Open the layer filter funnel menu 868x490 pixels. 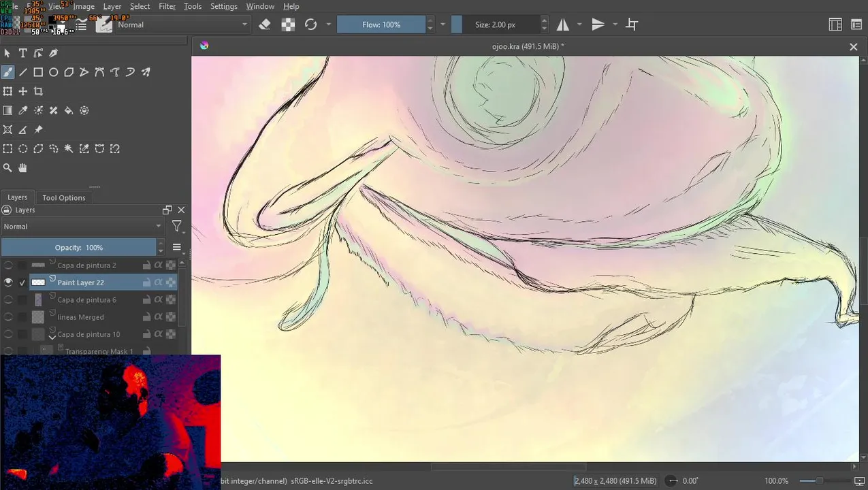[177, 227]
